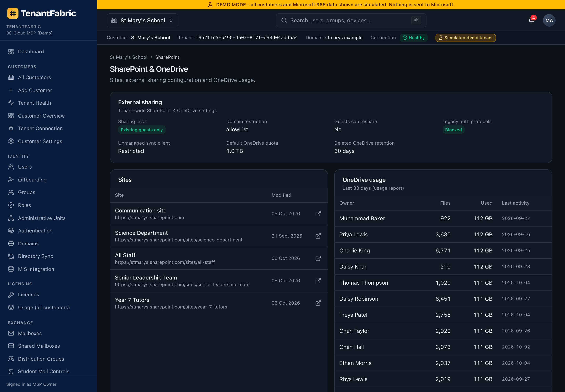Viewport: 565px width, 392px height.
Task: Click the stmarys.example domain value
Action: click(344, 38)
